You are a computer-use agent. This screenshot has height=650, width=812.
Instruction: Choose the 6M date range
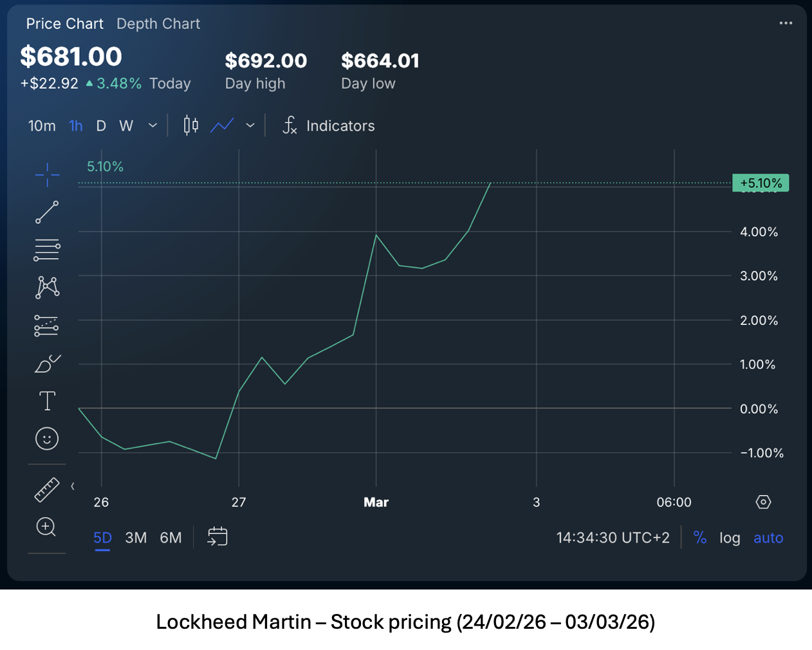pos(171,538)
